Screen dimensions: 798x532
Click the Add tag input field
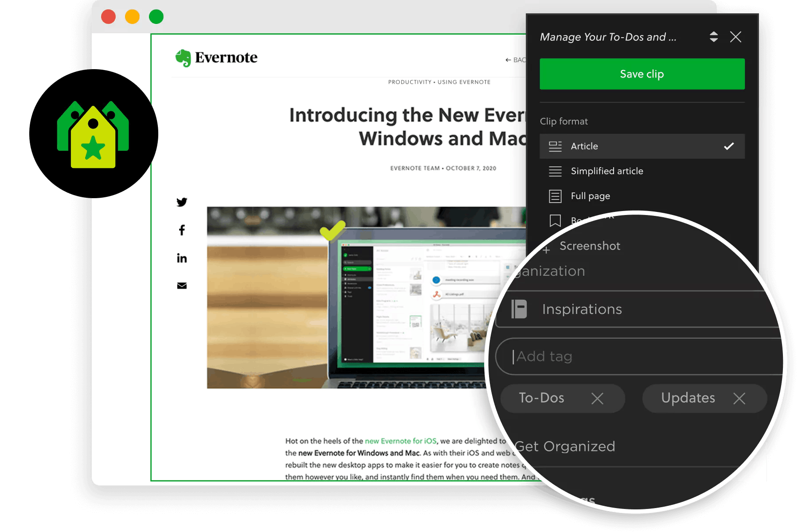(638, 356)
